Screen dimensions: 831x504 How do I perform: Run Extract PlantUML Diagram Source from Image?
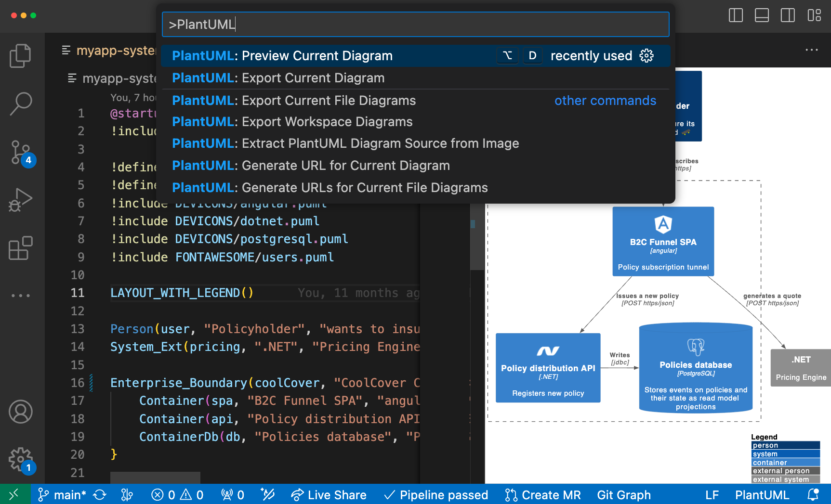416,143
